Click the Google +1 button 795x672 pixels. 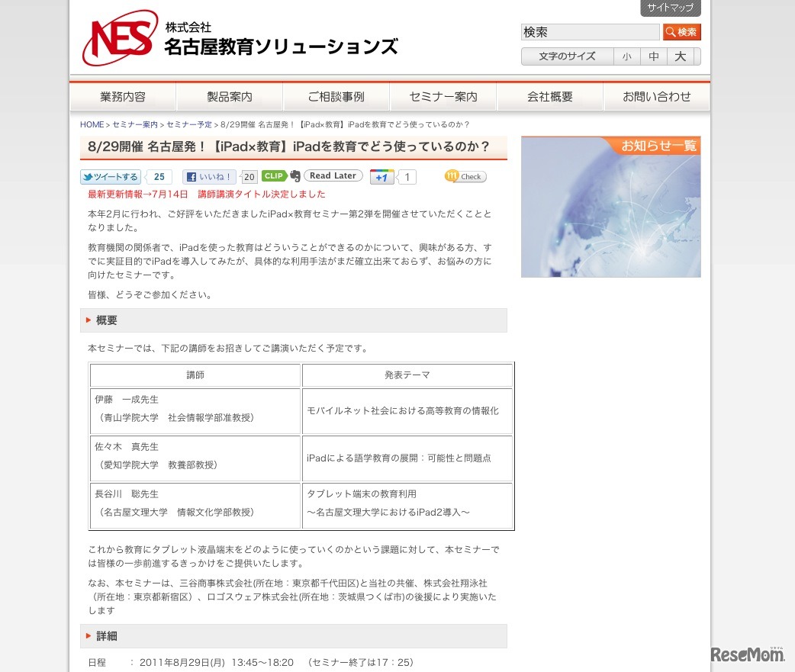point(382,177)
